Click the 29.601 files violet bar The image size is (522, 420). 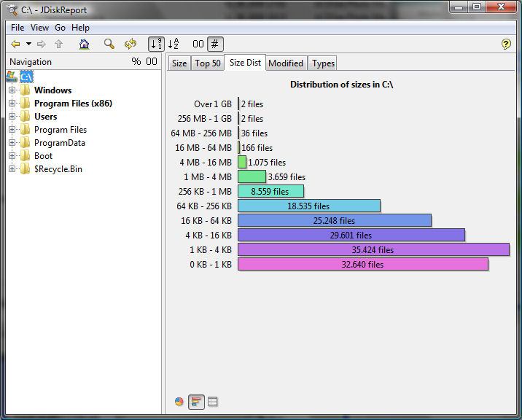point(351,235)
